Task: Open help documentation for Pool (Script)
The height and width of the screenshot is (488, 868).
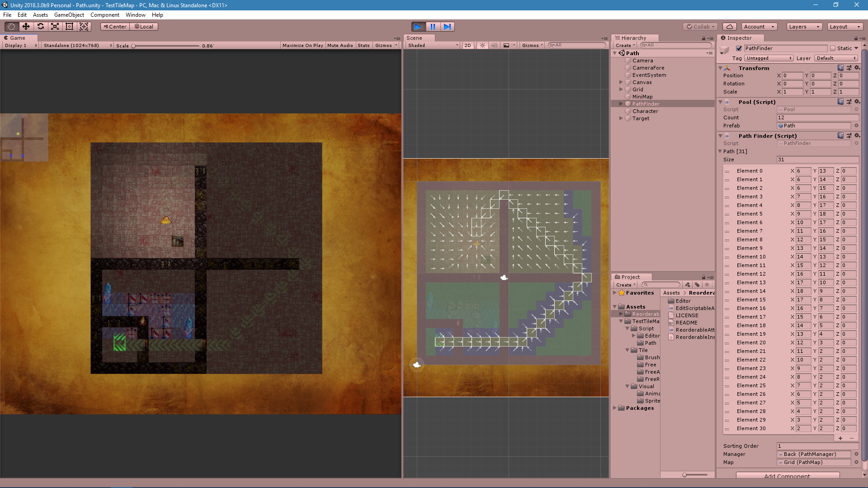Action: (x=840, y=102)
